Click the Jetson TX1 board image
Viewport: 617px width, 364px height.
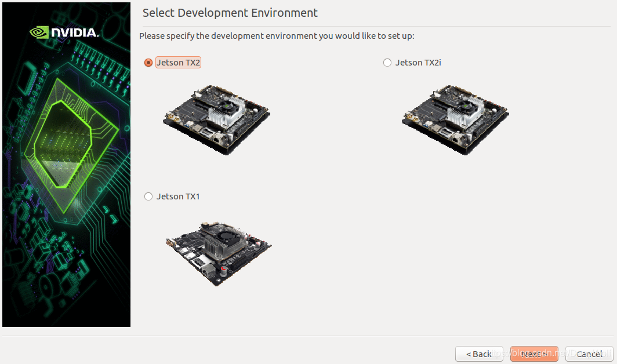[x=219, y=254]
